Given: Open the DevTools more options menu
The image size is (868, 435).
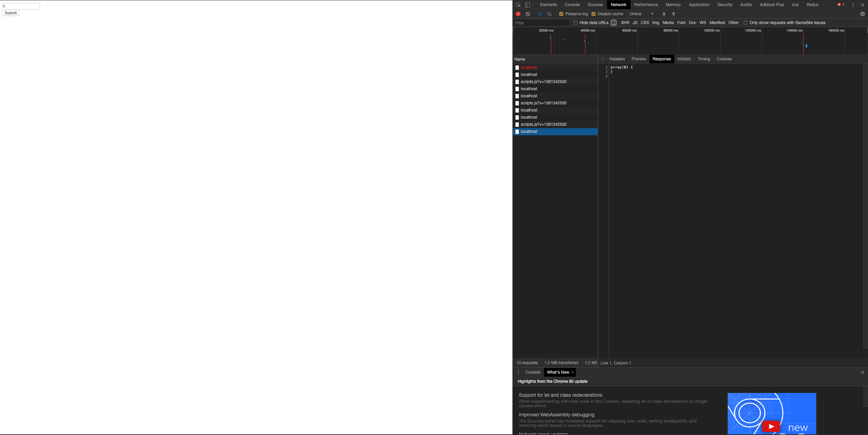Looking at the screenshot, I should [853, 5].
